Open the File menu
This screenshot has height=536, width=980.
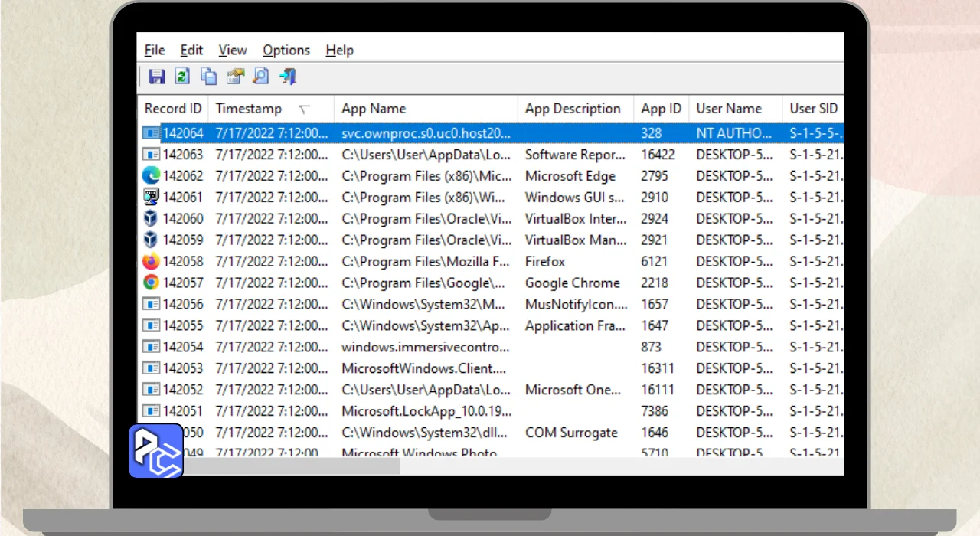[x=155, y=51]
